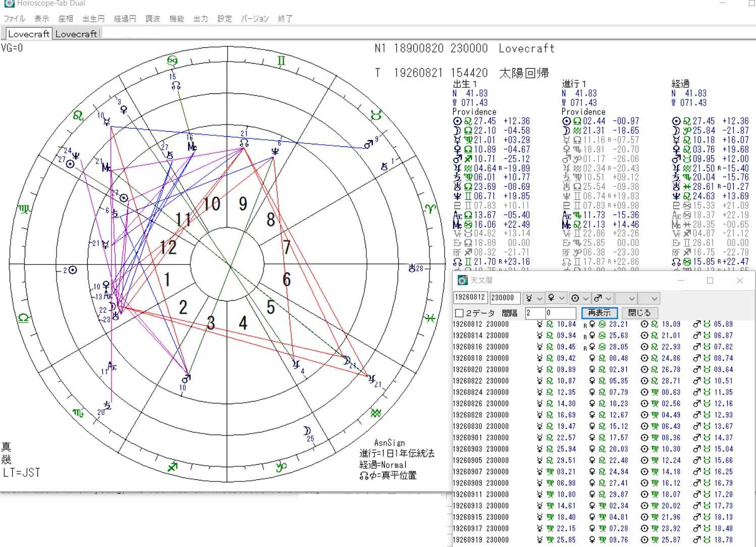Open the fifth empty planet dropdown in 天文暦
This screenshot has height=547, width=756.
pos(626,298)
